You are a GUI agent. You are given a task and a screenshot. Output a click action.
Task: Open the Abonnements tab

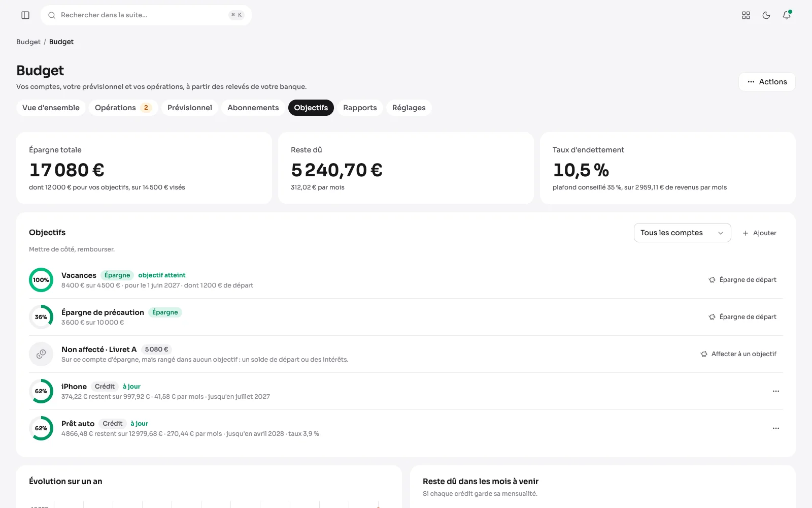point(253,108)
